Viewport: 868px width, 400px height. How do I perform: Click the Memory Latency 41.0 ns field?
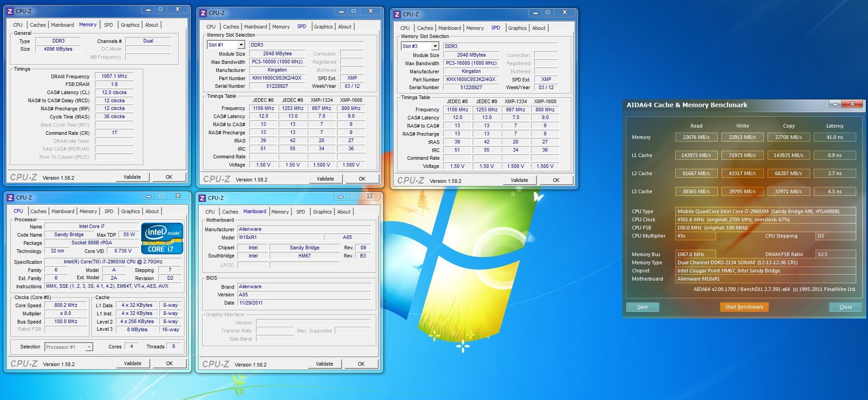pos(835,137)
